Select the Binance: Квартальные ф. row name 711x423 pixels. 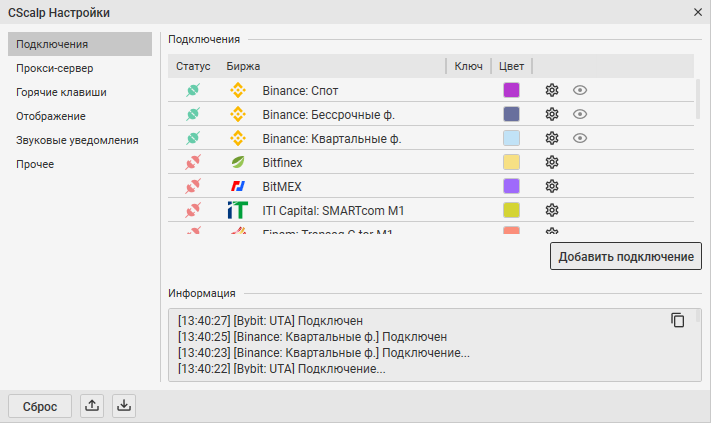[332, 139]
